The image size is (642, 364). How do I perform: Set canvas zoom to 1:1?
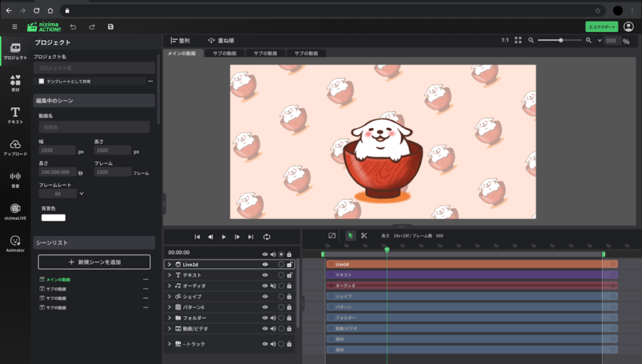(x=505, y=40)
